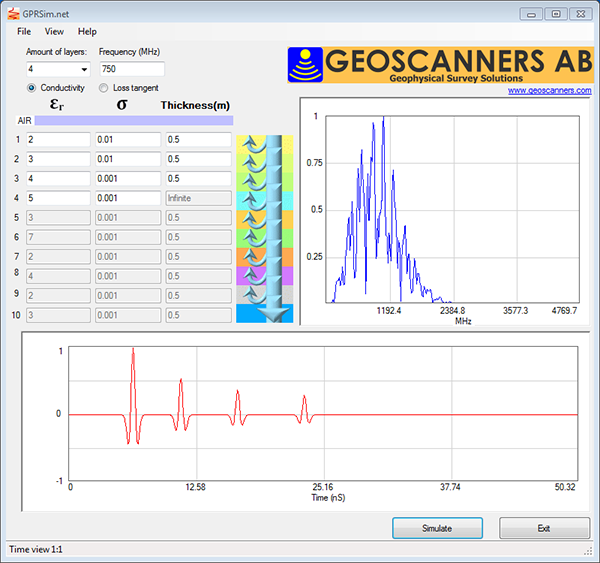Image resolution: width=600 pixels, height=563 pixels.
Task: Minimize the GPRSim.net window
Action: 531,14
